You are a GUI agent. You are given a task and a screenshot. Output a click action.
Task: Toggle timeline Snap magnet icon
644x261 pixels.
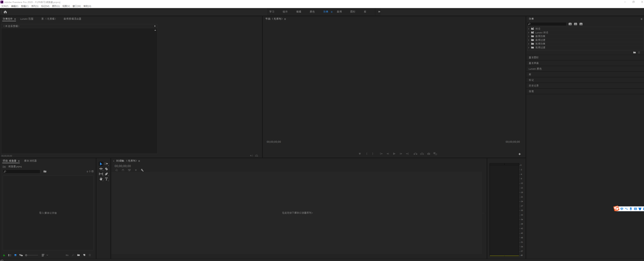tap(123, 170)
